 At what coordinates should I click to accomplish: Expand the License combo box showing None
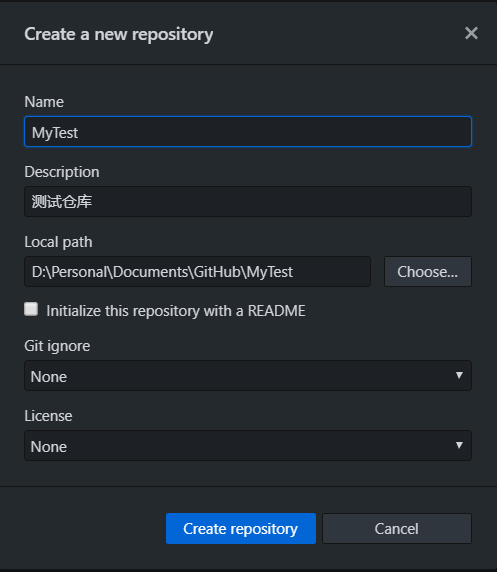248,446
